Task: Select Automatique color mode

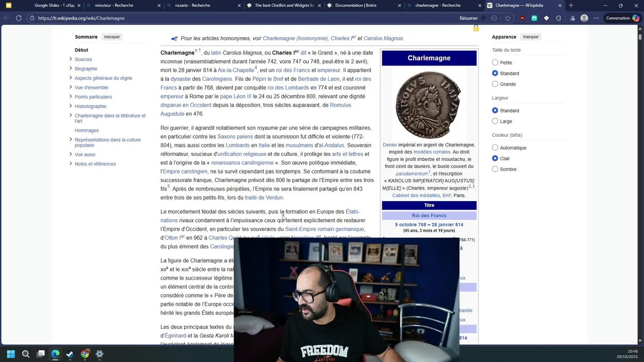Action: pyautogui.click(x=495, y=148)
